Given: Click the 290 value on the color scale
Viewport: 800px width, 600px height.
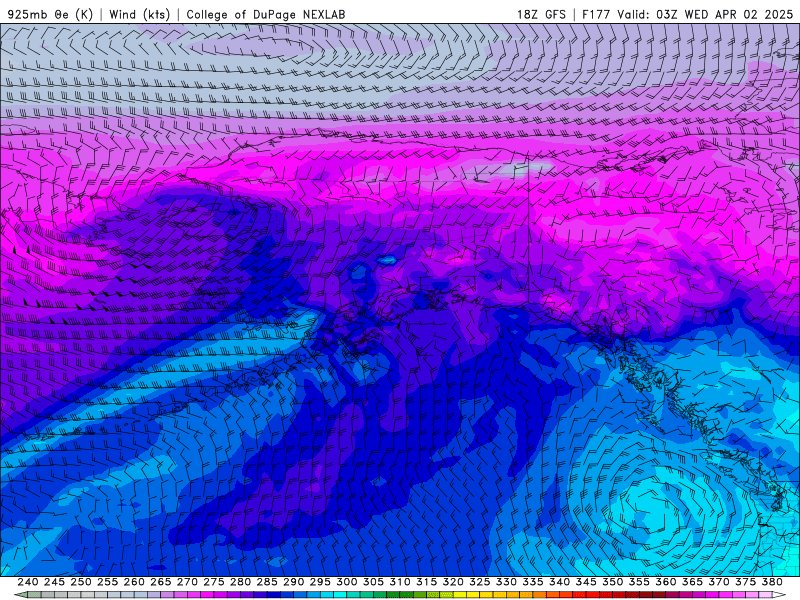Looking at the screenshot, I should coord(293,582).
